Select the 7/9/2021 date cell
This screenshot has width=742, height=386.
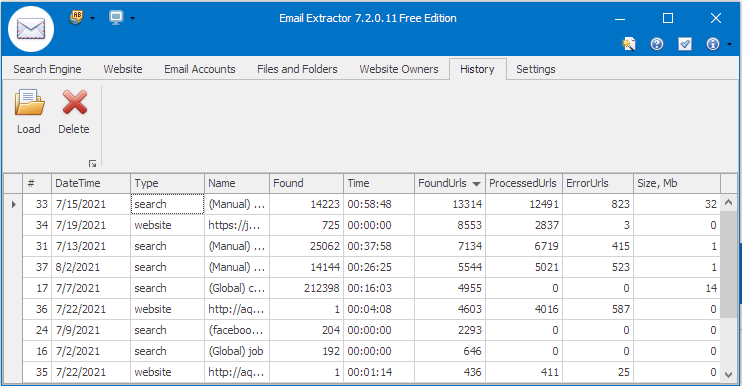[x=91, y=330]
